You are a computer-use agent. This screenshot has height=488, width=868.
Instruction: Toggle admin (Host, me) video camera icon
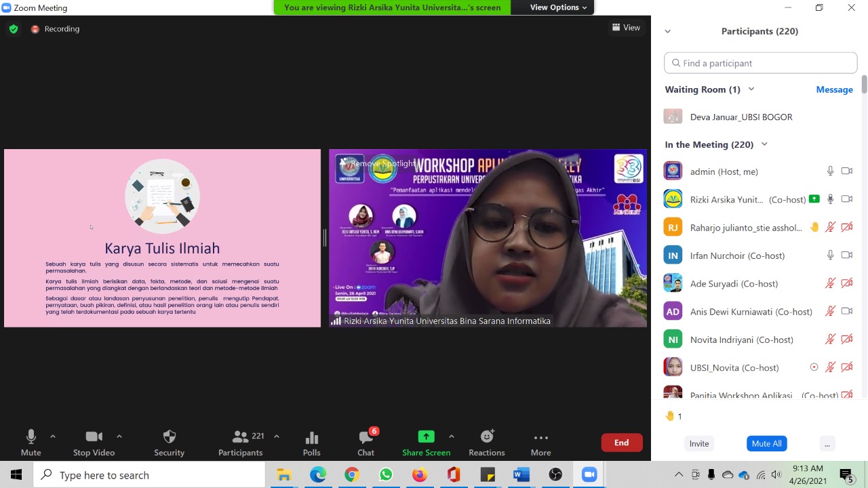[846, 171]
